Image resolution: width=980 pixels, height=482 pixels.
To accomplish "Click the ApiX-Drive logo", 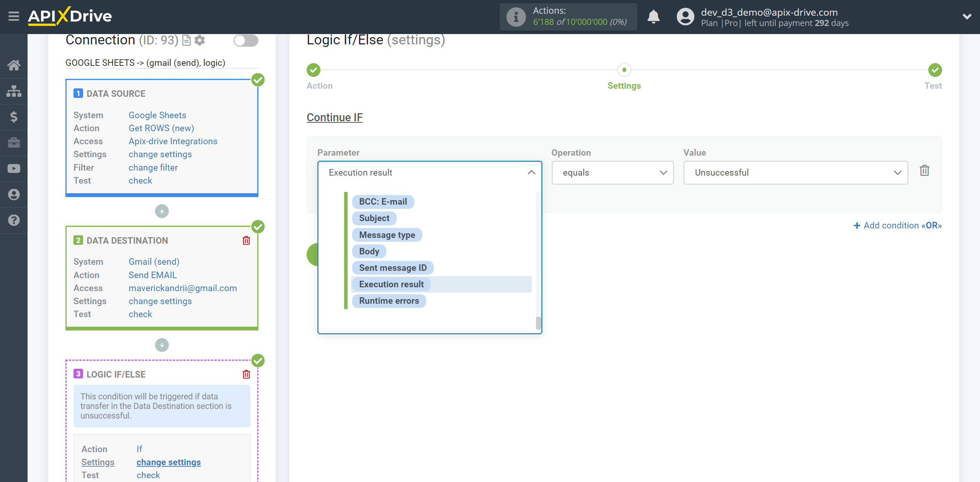I will click(70, 16).
